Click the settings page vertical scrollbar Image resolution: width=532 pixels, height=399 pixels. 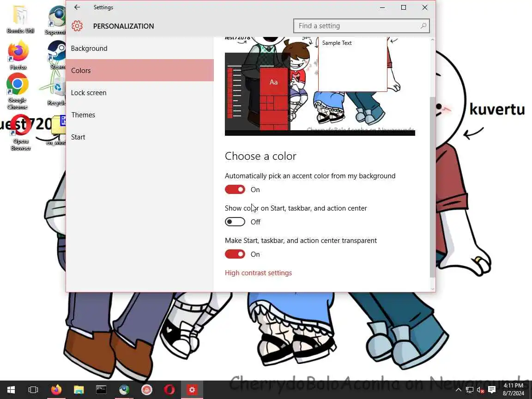tap(432, 187)
